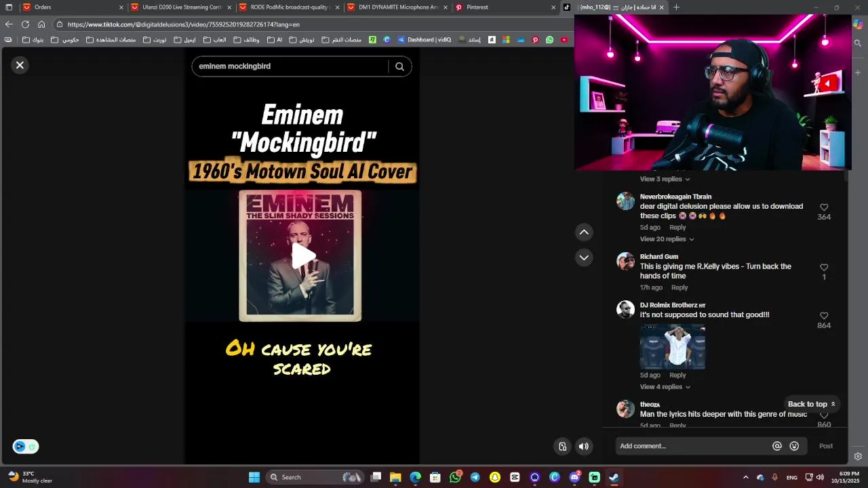Image resolution: width=868 pixels, height=488 pixels.
Task: Insert a mention using the @ icon
Action: tap(777, 446)
